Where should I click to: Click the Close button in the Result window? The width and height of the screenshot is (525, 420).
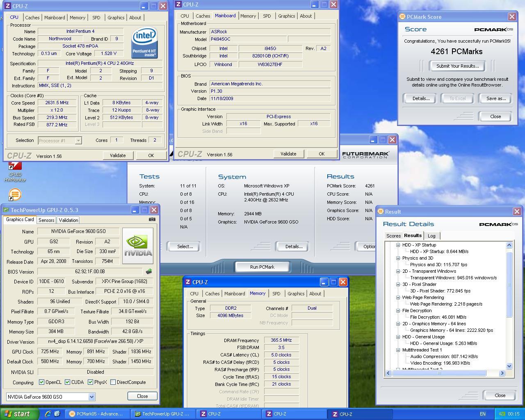500,395
